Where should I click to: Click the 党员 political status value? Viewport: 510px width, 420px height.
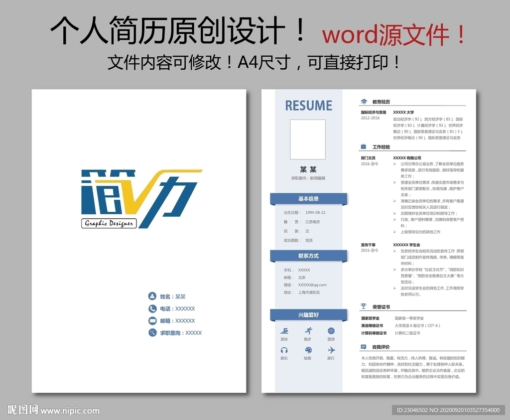tap(309, 241)
